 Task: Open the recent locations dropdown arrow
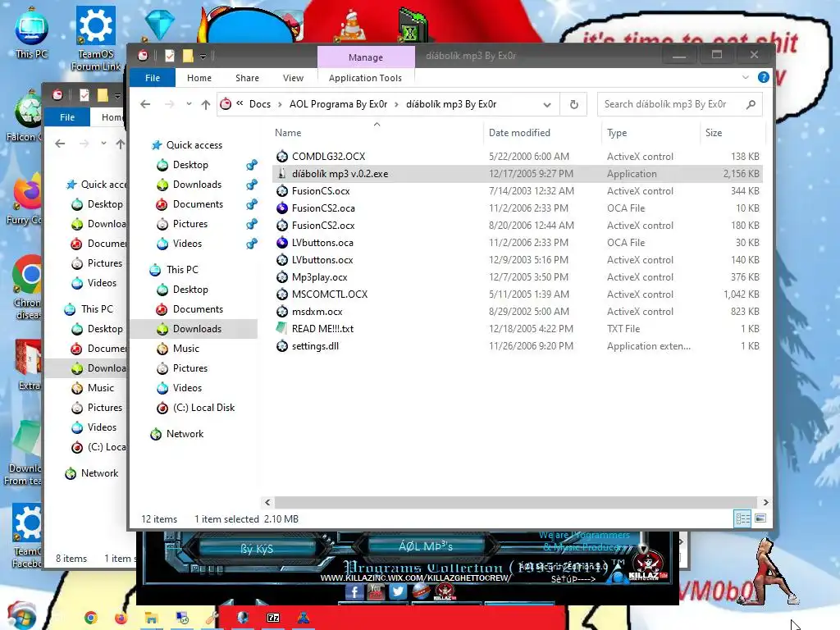189,104
